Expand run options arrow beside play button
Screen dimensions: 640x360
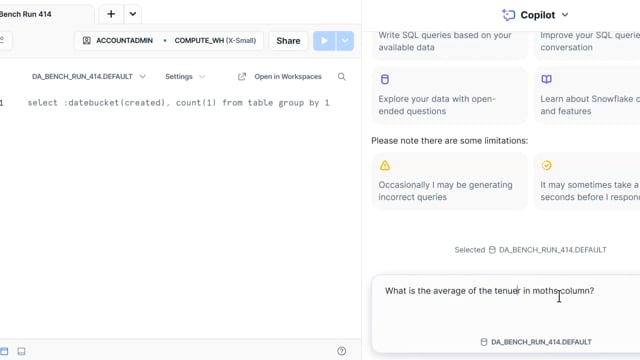coord(345,40)
